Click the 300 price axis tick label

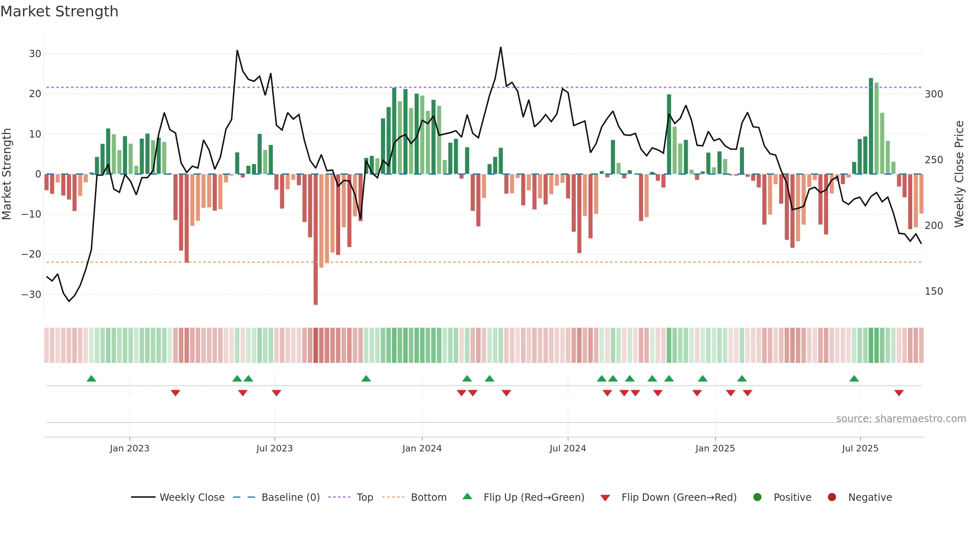[x=934, y=94]
